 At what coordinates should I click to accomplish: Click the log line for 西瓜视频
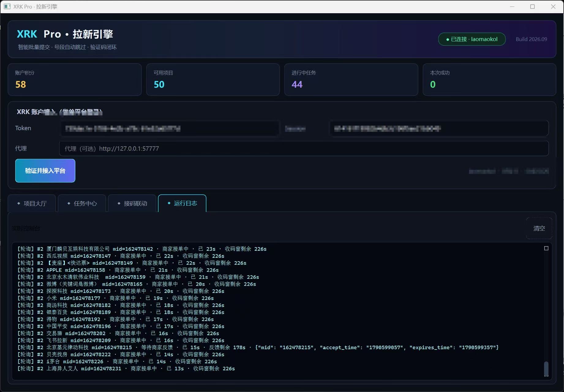pyautogui.click(x=121, y=256)
